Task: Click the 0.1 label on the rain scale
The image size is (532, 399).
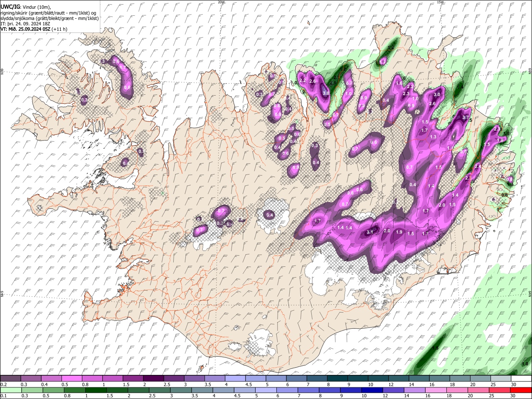Action: [3, 396]
